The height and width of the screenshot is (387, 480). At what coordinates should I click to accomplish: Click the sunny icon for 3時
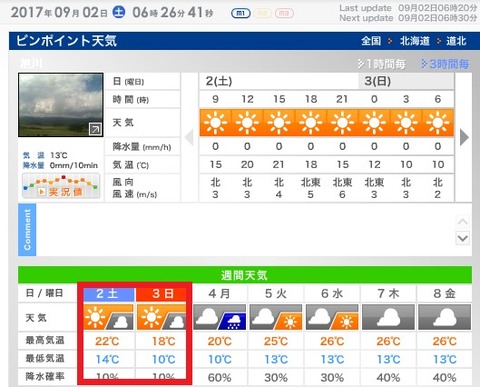pos(406,122)
